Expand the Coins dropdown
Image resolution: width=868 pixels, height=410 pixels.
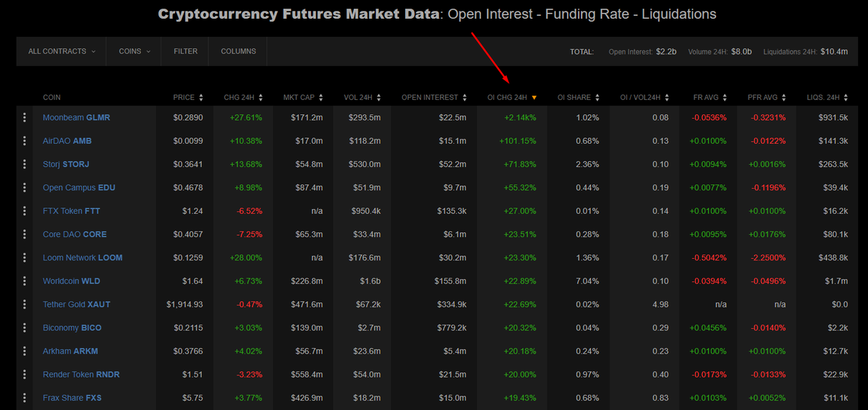tap(135, 51)
